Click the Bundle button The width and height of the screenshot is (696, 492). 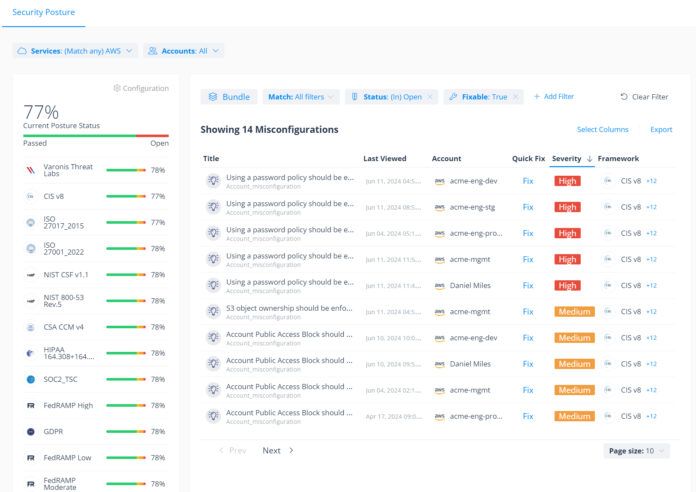coord(229,97)
